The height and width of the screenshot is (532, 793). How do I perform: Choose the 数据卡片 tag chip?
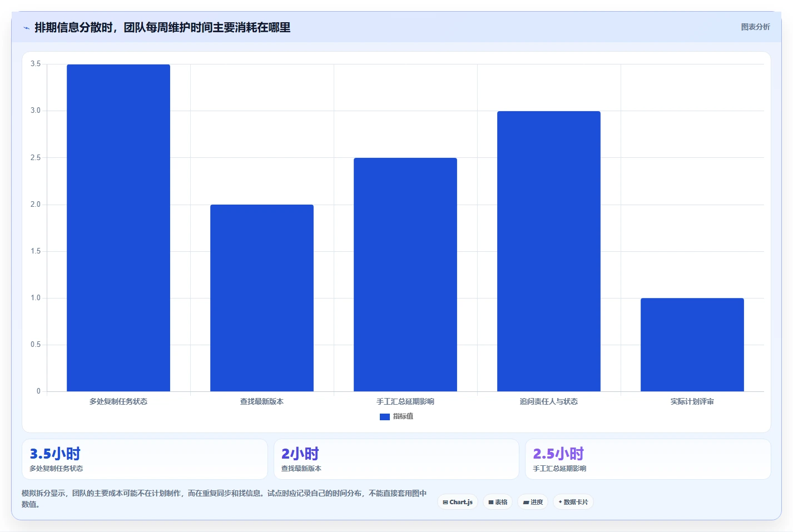[573, 502]
